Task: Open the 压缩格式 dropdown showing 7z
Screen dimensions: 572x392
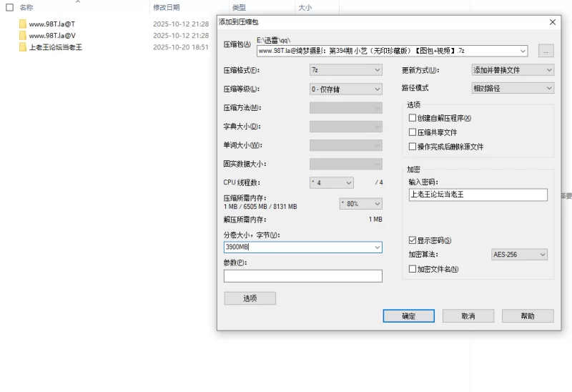Action: click(346, 70)
